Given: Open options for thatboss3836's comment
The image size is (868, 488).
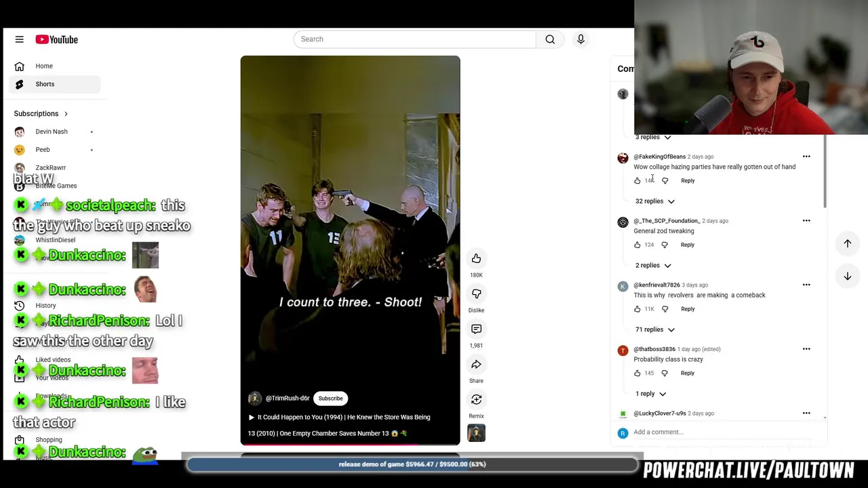Looking at the screenshot, I should (x=806, y=349).
